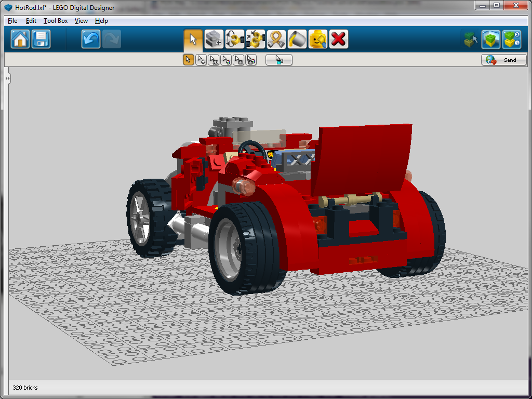
Task: Undo the last action
Action: (x=90, y=39)
